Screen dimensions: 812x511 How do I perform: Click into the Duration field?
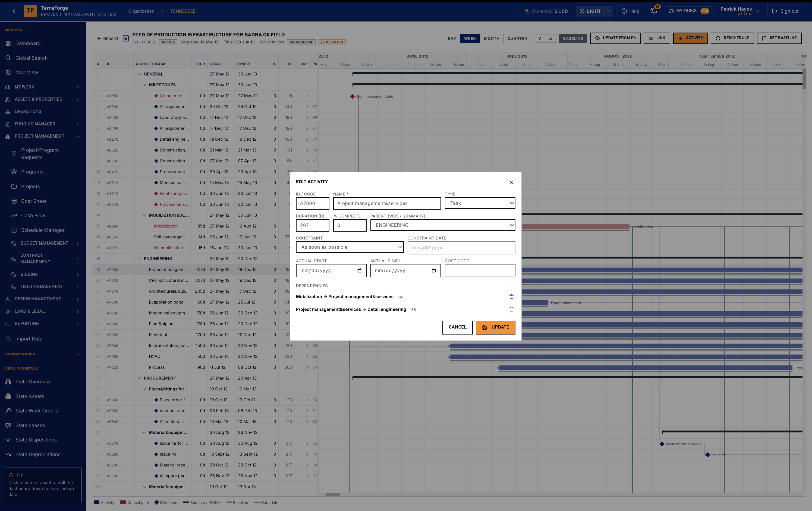pyautogui.click(x=313, y=225)
